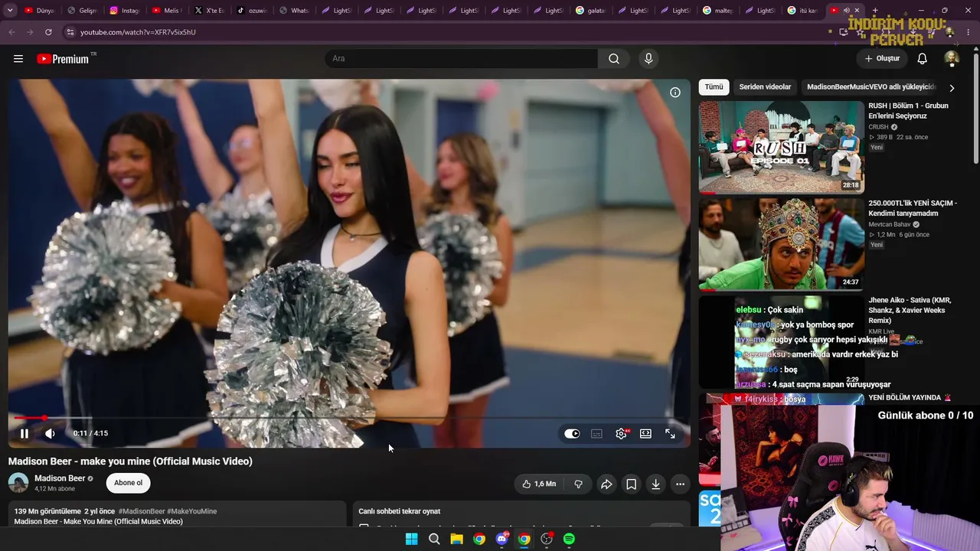The image size is (980, 551).
Task: Subscribe with the Abone ol button
Action: tap(128, 483)
